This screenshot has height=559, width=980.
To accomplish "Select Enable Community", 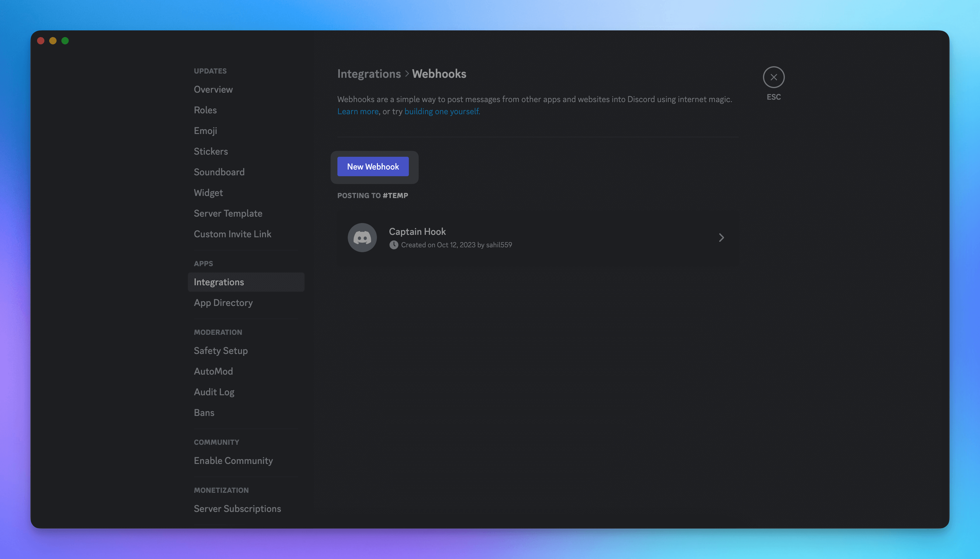I will tap(246, 461).
